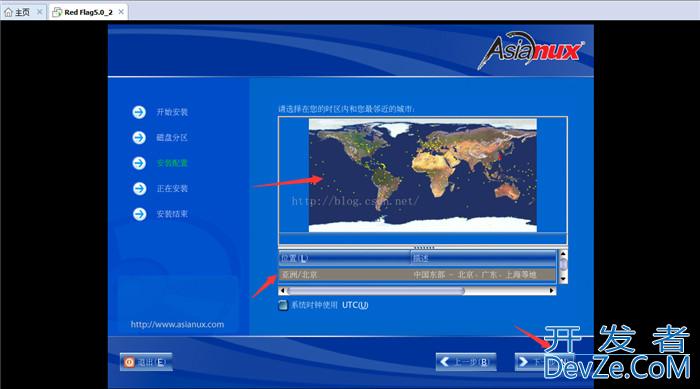Go back with the 上一步(B) button
700x389 pixels.
[466, 362]
